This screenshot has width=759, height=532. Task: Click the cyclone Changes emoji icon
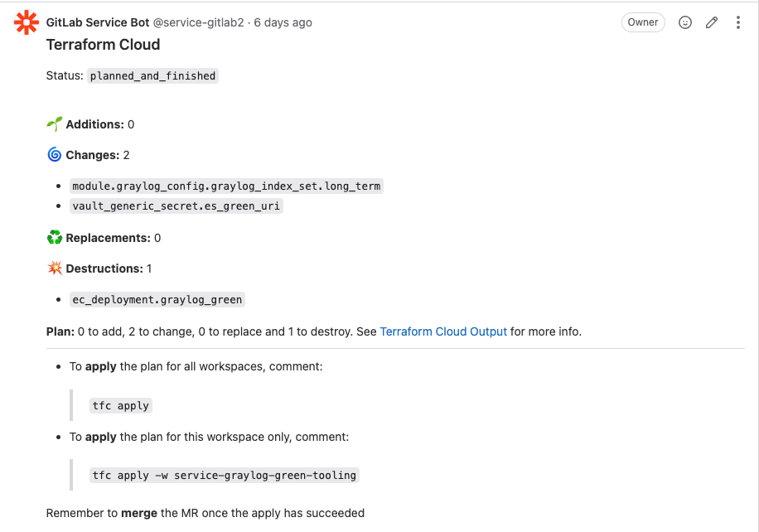click(x=54, y=154)
